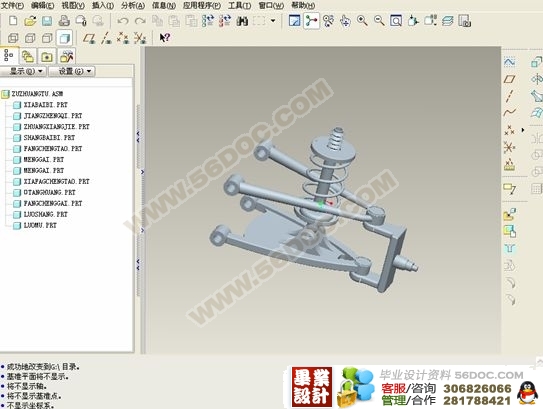Toggle shaded display mode
Viewport: 543px width, 409px height.
[x=64, y=38]
